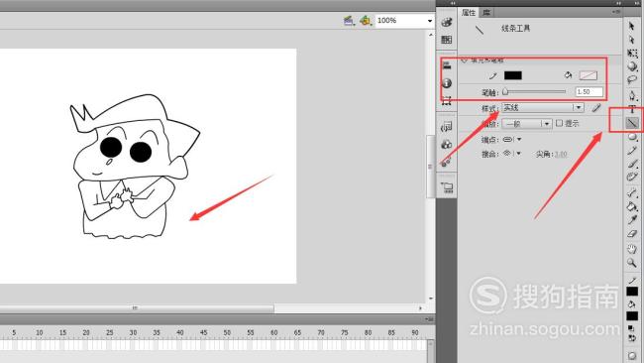Viewport: 644px width, 363px height.
Task: Select the Eyedropper tool
Action: point(632,219)
